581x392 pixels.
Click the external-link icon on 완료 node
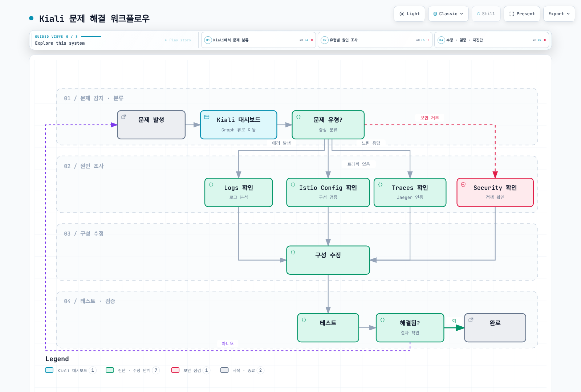[471, 320]
